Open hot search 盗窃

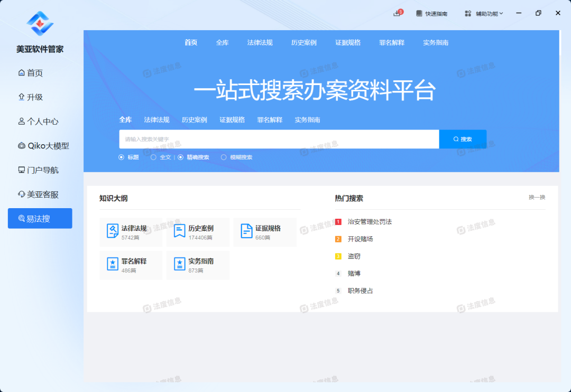tap(354, 256)
